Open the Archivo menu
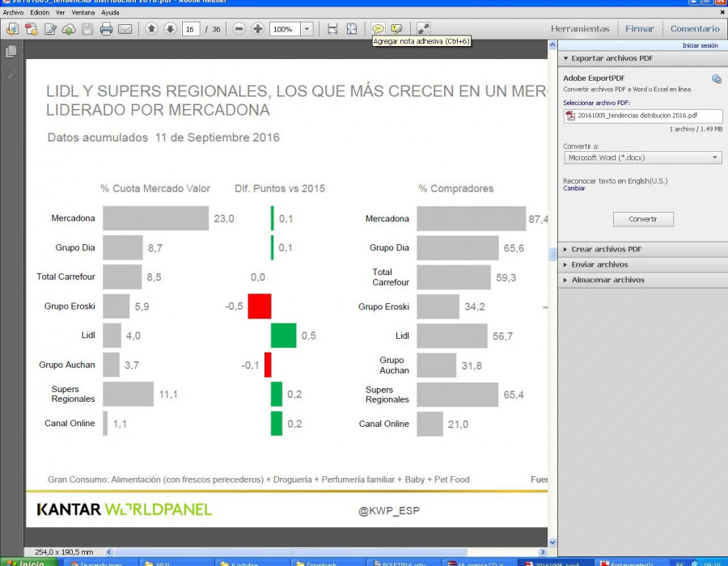This screenshot has height=566, width=728. pos(13,12)
